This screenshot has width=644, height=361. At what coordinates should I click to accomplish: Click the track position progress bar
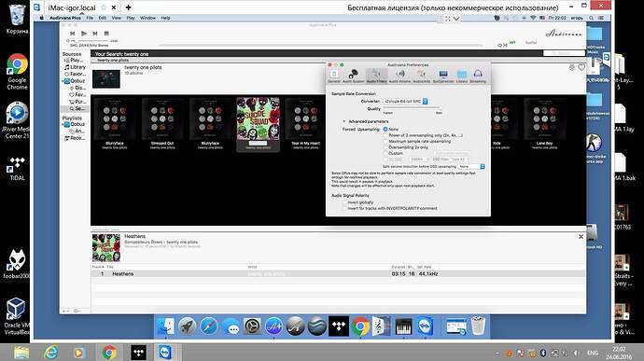pos(320,45)
